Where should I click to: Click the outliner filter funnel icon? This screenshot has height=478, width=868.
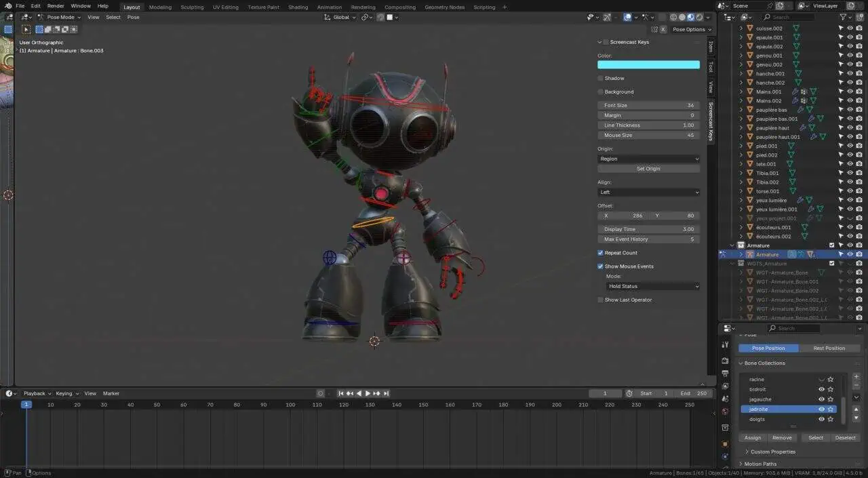pyautogui.click(x=843, y=17)
